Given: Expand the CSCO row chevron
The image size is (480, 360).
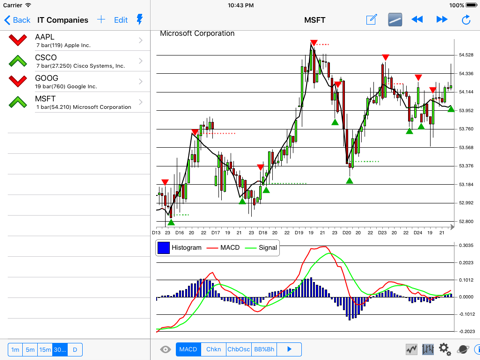Looking at the screenshot, I should (141, 61).
